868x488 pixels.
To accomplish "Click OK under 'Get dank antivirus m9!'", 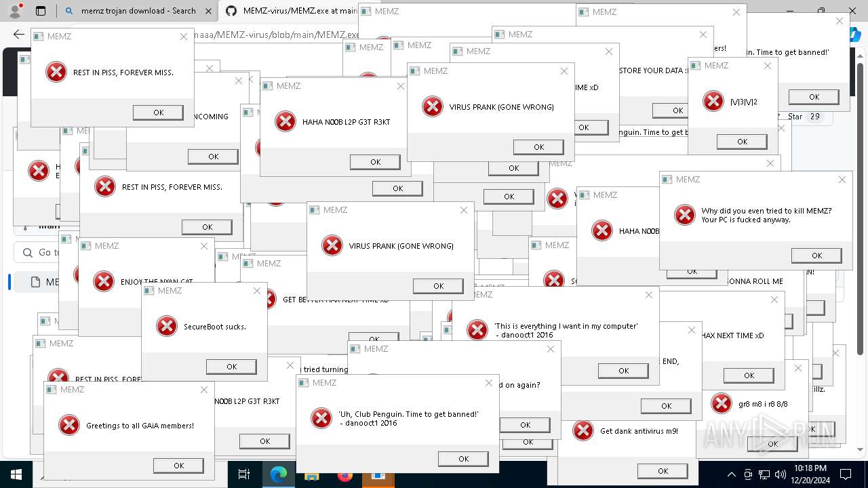I will 663,471.
